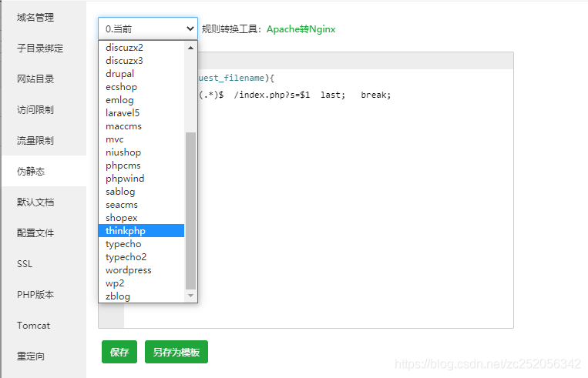Choose maccms from the template list
588x378 pixels.
pos(141,126)
